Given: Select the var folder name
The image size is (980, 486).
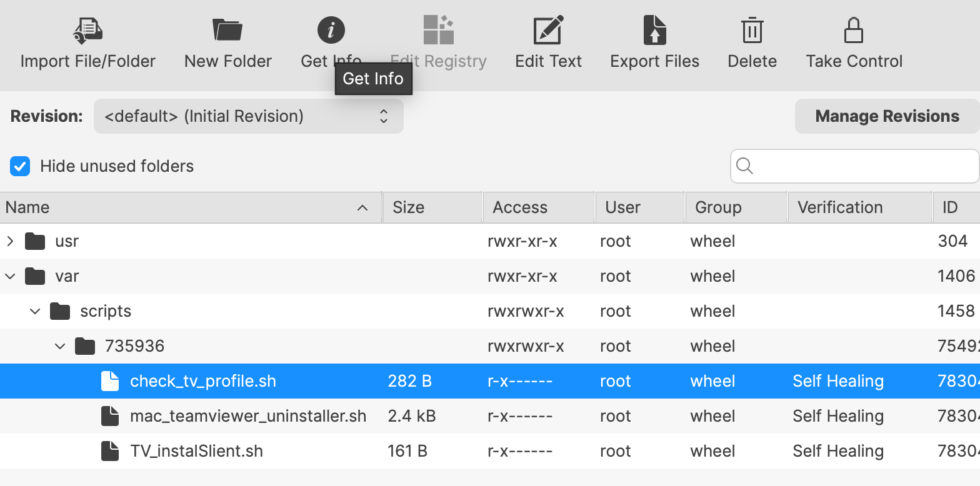Looking at the screenshot, I should click(67, 276).
